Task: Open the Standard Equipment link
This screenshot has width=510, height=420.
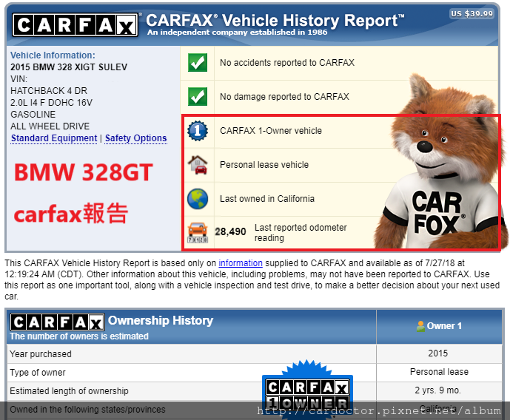Action: 54,138
